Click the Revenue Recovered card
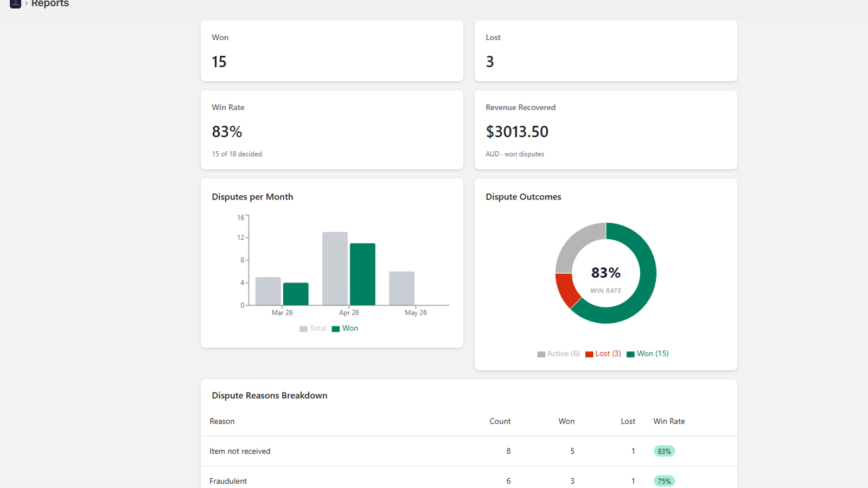Viewport: 868px width, 488px height. coord(605,130)
